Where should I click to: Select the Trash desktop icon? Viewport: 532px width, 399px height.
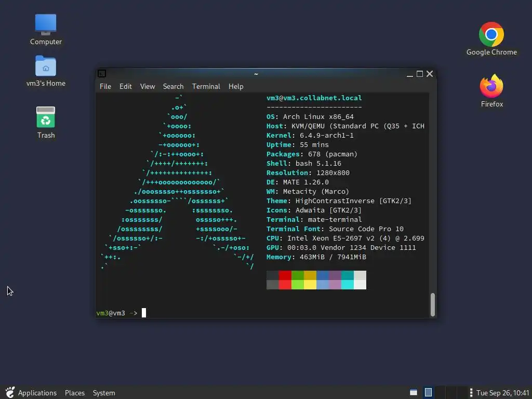(x=46, y=122)
